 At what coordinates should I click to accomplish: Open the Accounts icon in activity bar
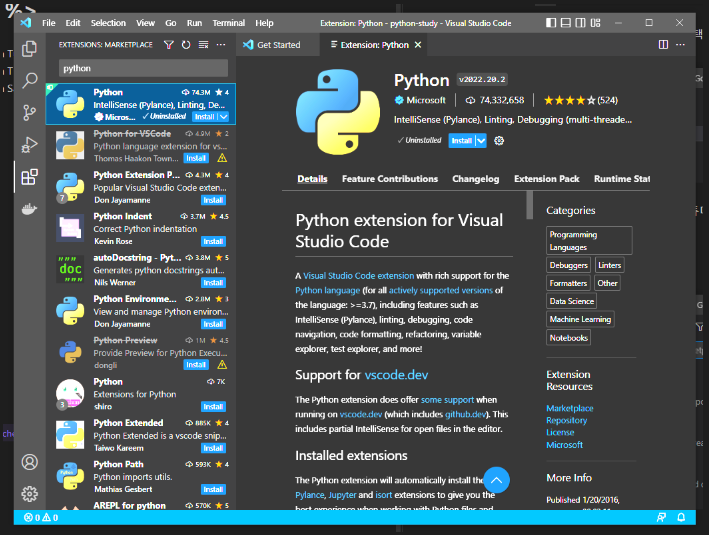[x=29, y=462]
